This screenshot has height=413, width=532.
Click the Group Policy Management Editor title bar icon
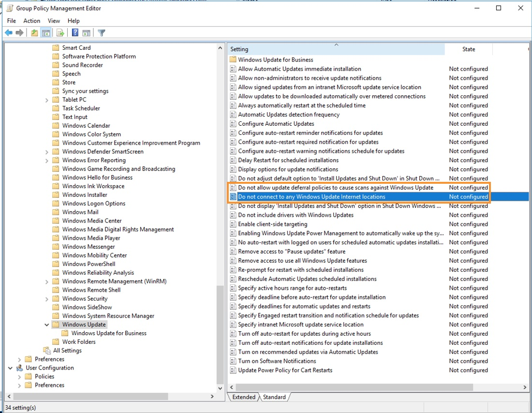(9, 8)
